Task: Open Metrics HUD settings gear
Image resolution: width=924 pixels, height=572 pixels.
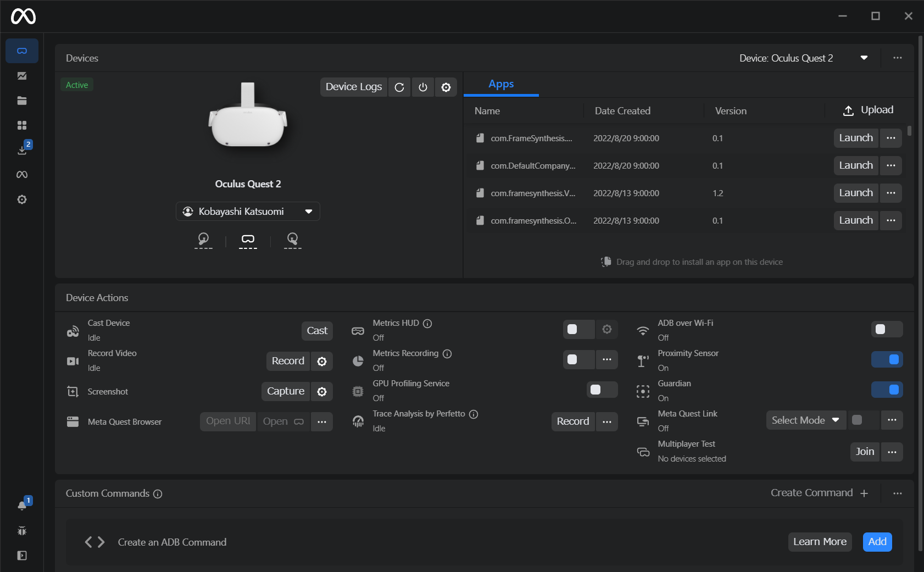Action: (x=607, y=329)
